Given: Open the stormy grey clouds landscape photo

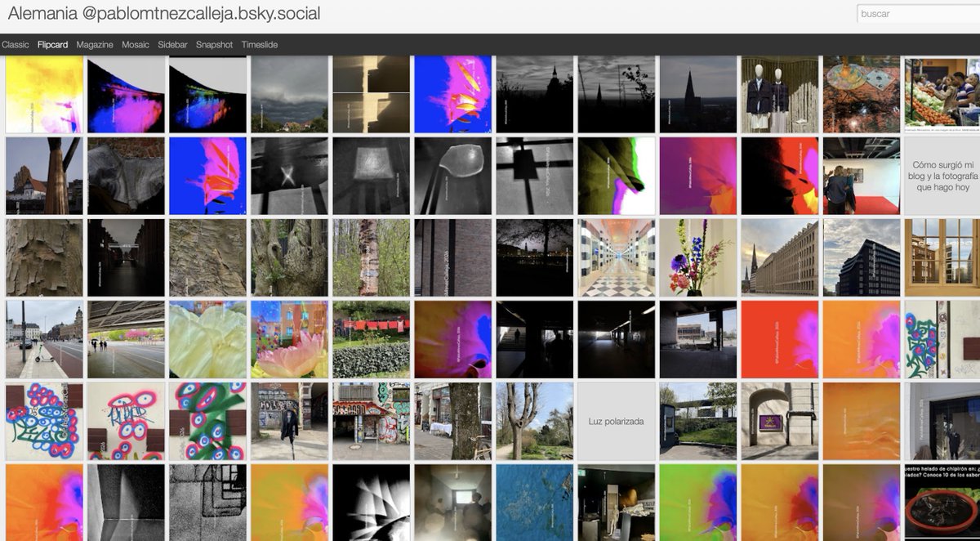Looking at the screenshot, I should pyautogui.click(x=290, y=94).
